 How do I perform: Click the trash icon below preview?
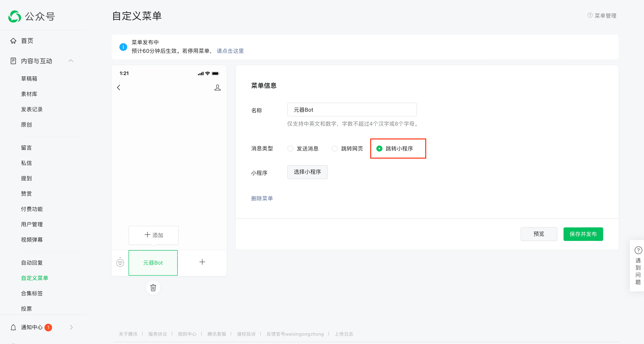click(x=153, y=288)
